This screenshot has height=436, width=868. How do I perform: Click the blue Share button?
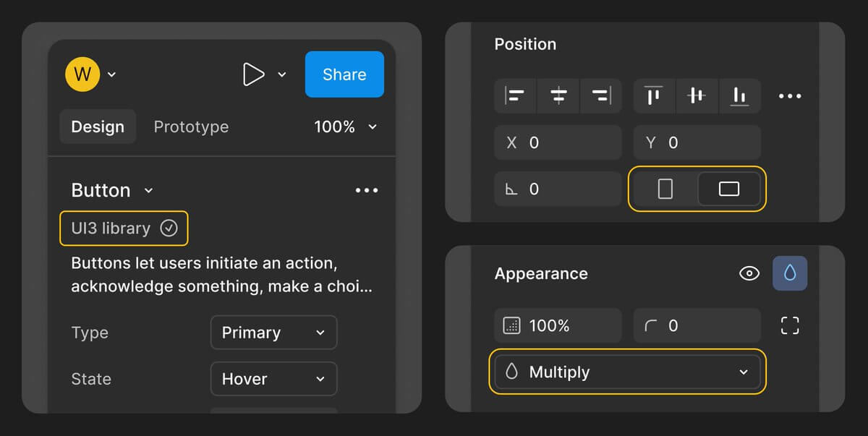[344, 74]
